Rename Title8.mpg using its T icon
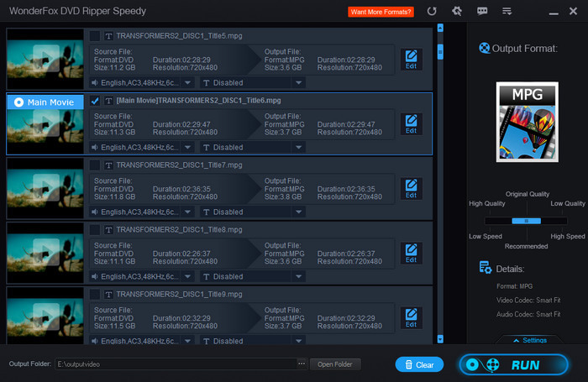This screenshot has width=588, height=382. point(108,230)
